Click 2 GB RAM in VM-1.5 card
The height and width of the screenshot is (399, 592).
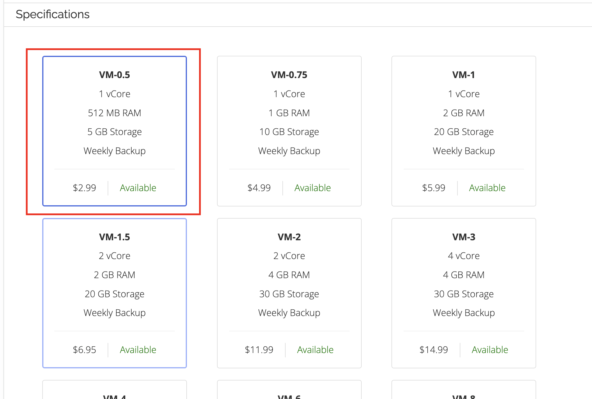[114, 275]
